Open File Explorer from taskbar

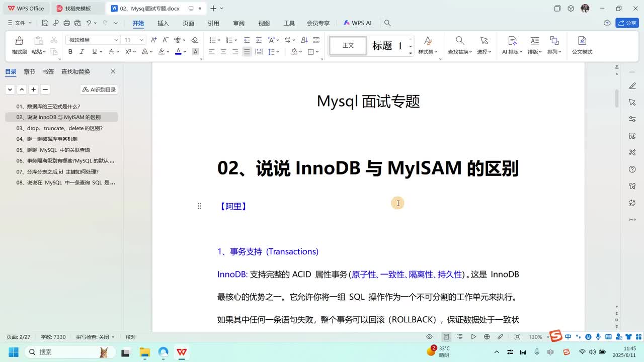[144, 352]
